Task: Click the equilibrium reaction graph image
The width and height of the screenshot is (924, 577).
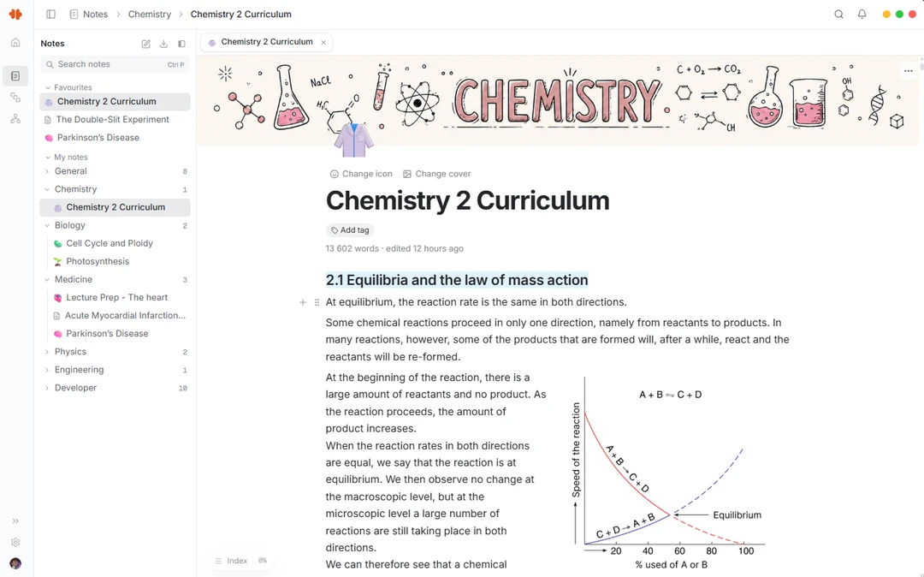Action: [669, 474]
